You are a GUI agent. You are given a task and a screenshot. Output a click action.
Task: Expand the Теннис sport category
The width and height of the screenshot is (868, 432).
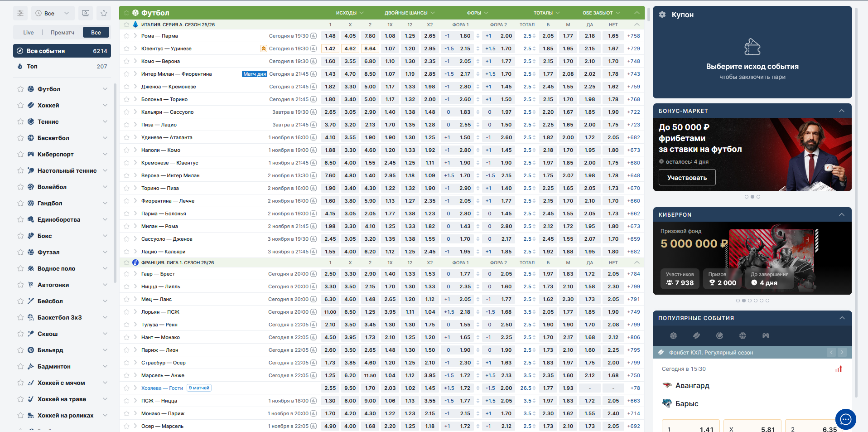(x=105, y=121)
